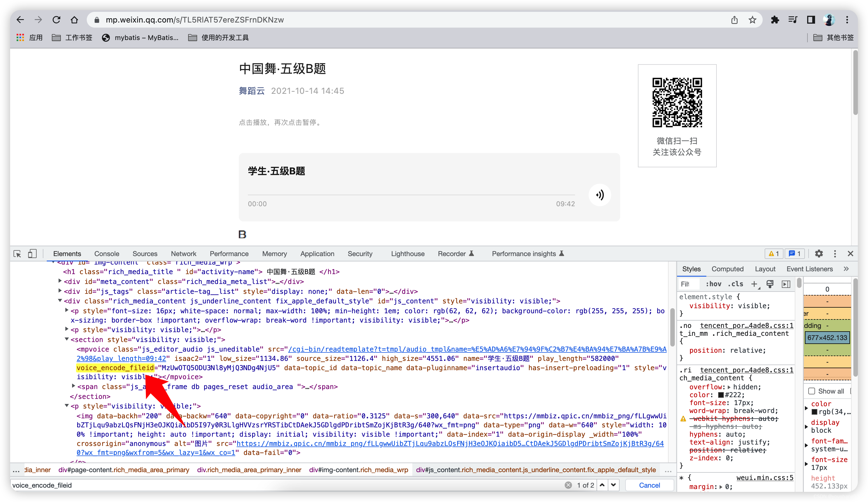This screenshot has width=868, height=502.
Task: Collapse the section visibility visible node
Action: tap(67, 339)
